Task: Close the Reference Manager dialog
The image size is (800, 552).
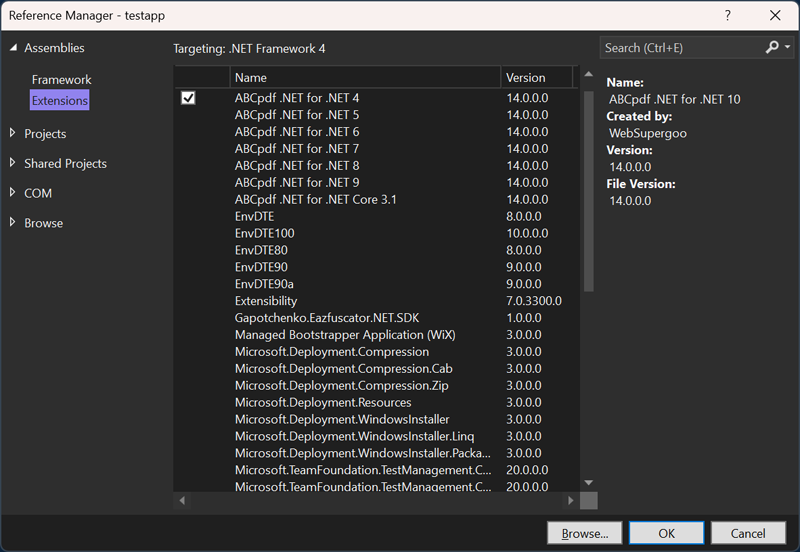Action: tap(775, 15)
